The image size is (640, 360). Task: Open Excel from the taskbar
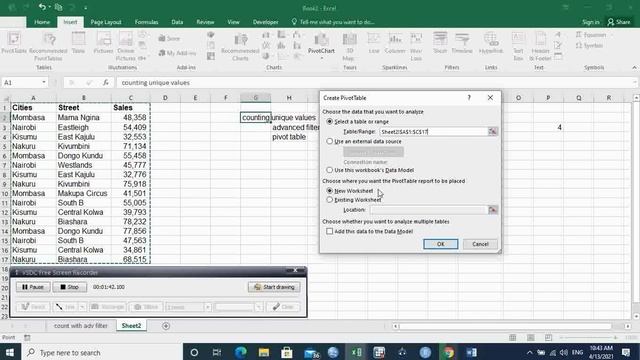(x=356, y=352)
